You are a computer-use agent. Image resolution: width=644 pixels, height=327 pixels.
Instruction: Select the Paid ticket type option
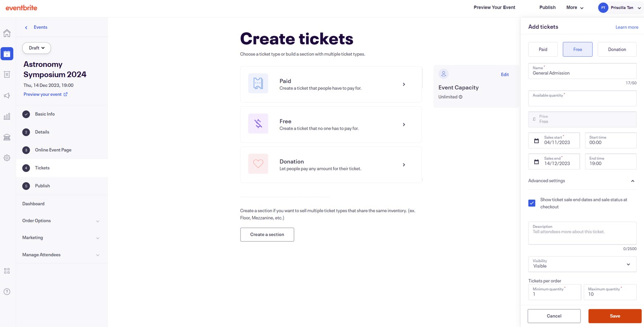[543, 49]
